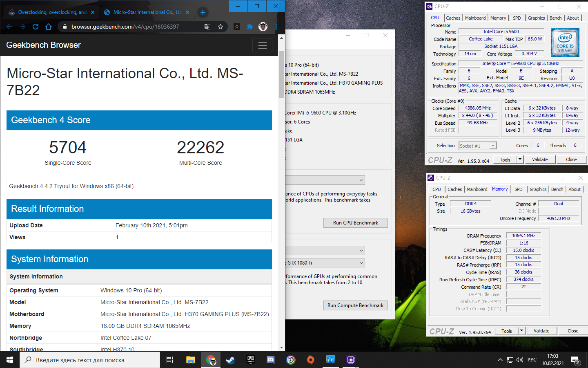Click Close button in CPU-Z Memory window
The height and width of the screenshot is (368, 588).
(573, 331)
